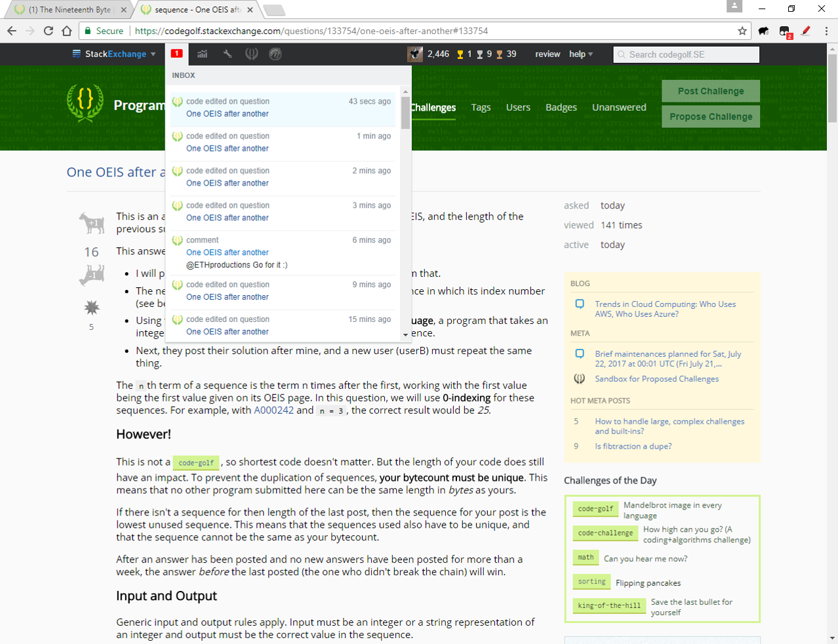The width and height of the screenshot is (838, 644).
Task: Switch to The Nineteenth Byte tab
Action: point(69,10)
